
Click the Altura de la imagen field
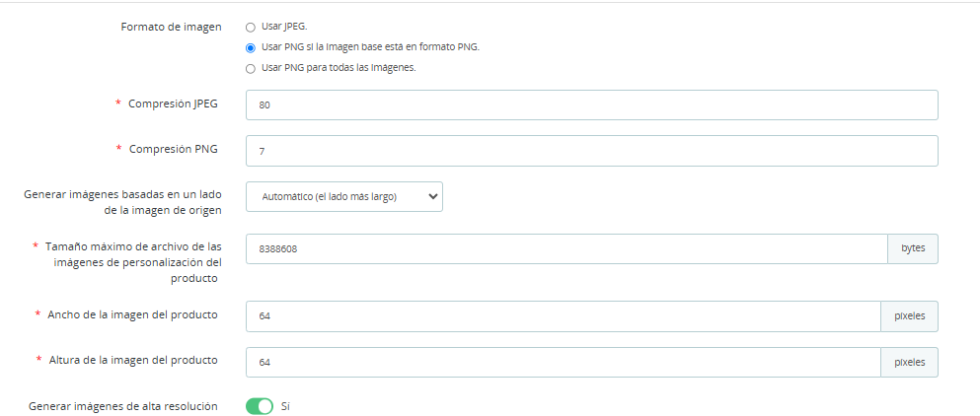tap(563, 362)
